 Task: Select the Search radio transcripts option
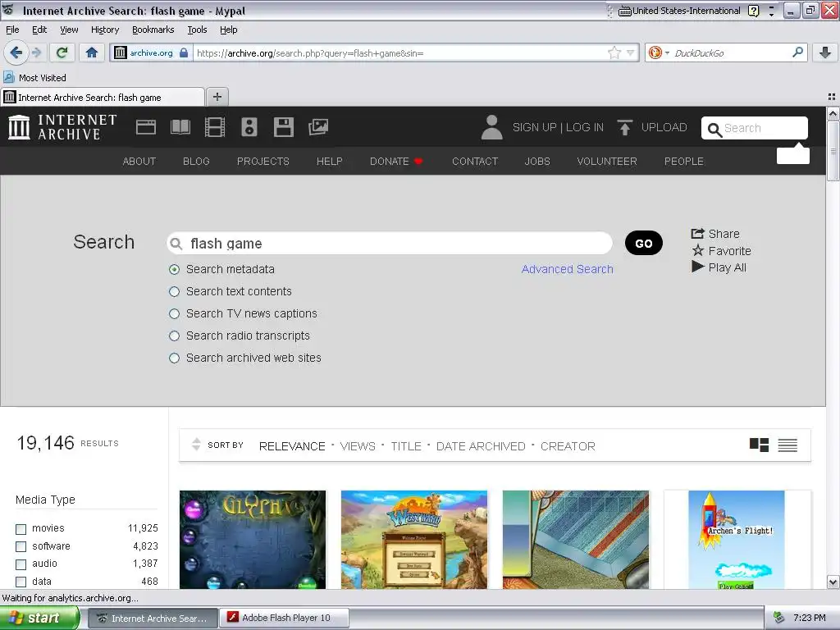coord(174,336)
